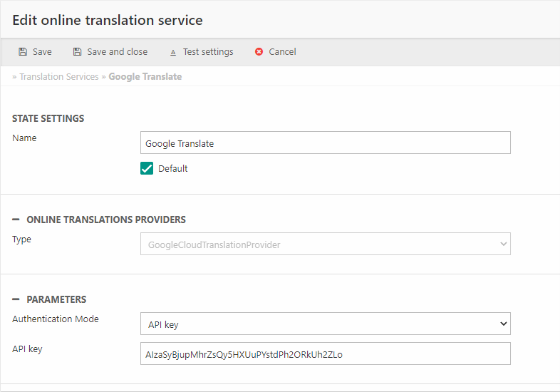Focus the Name text field
This screenshot has width=560, height=392.
pos(325,143)
